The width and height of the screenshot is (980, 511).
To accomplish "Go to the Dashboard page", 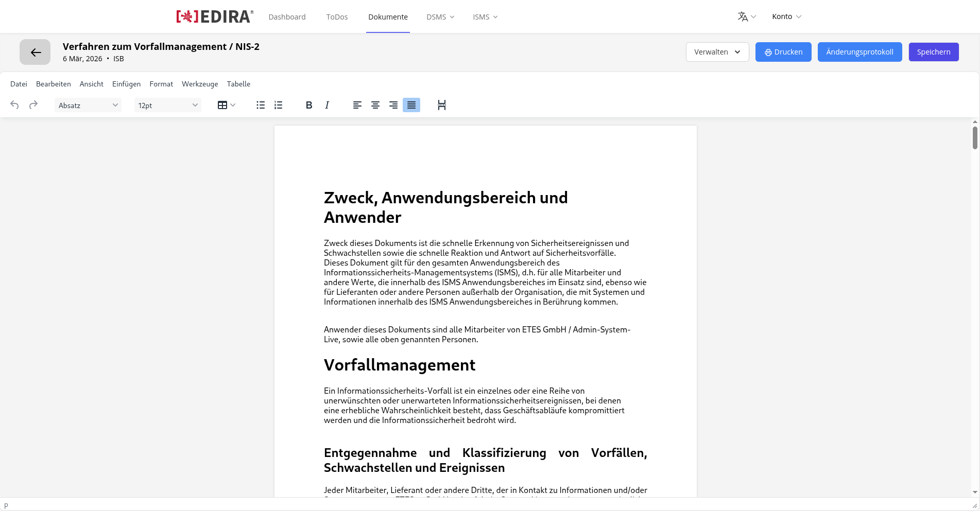I will coord(287,17).
